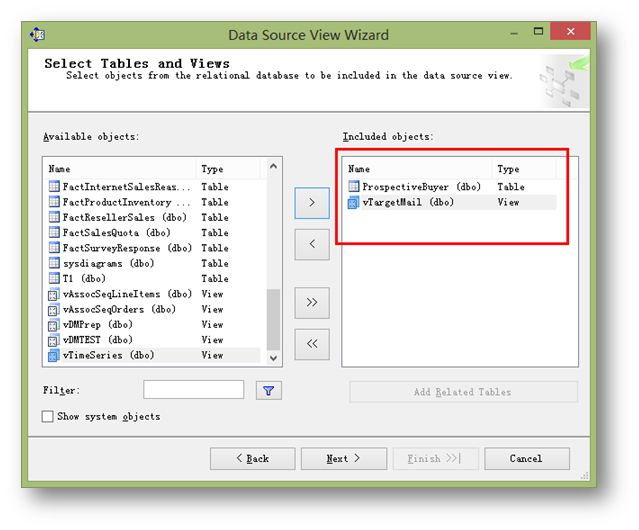
Task: Click the sysdiagrams table icon
Action: pyautogui.click(x=54, y=263)
